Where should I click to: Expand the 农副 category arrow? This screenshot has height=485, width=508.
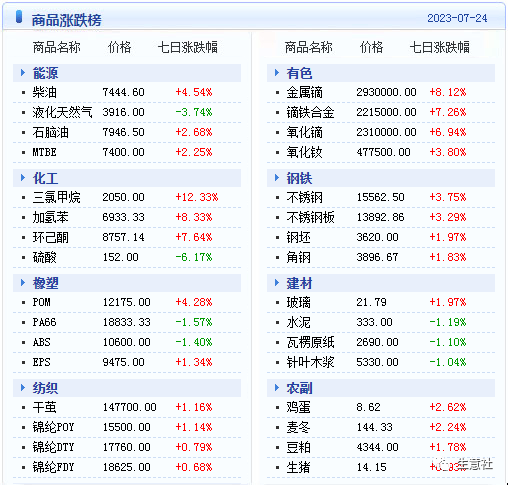(x=277, y=388)
